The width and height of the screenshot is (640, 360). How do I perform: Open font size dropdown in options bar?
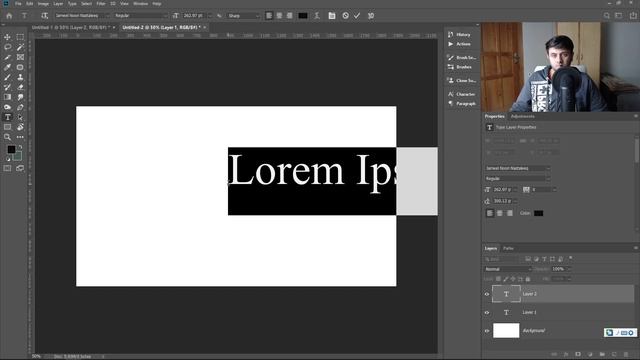pyautogui.click(x=210, y=16)
